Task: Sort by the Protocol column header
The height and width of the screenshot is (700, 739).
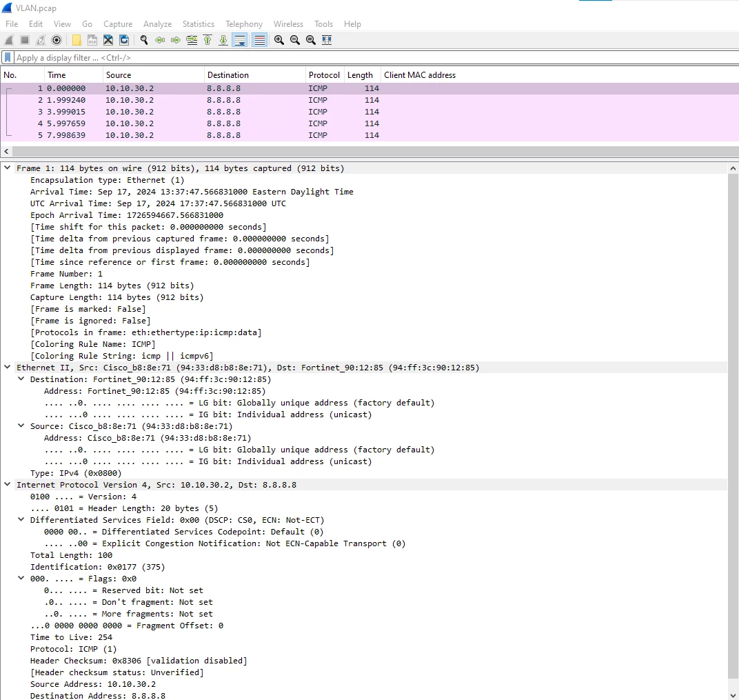Action: click(x=324, y=75)
